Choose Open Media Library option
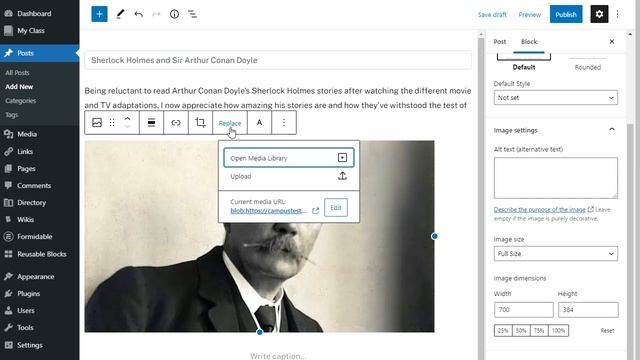This screenshot has height=360, width=640. (289, 158)
